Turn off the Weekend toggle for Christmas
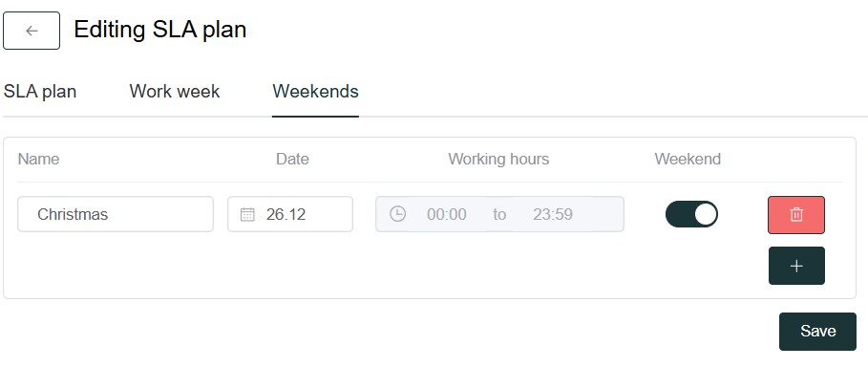This screenshot has width=868, height=367. [691, 214]
